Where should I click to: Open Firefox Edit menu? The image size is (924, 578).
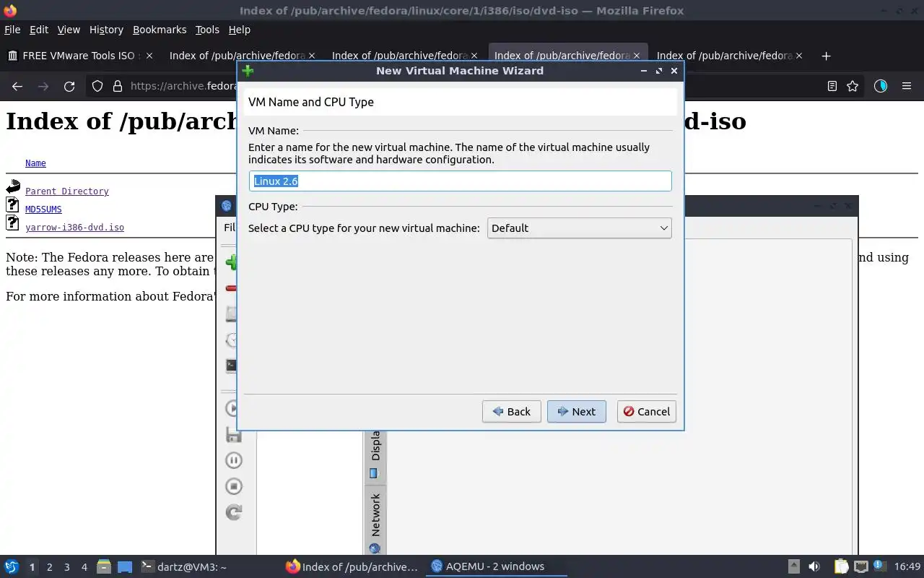coord(39,30)
